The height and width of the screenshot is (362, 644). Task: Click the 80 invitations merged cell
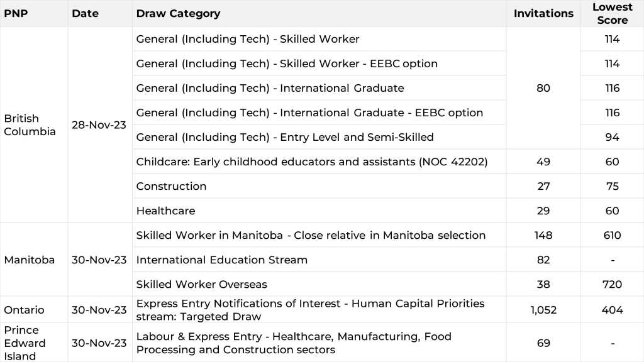point(543,88)
